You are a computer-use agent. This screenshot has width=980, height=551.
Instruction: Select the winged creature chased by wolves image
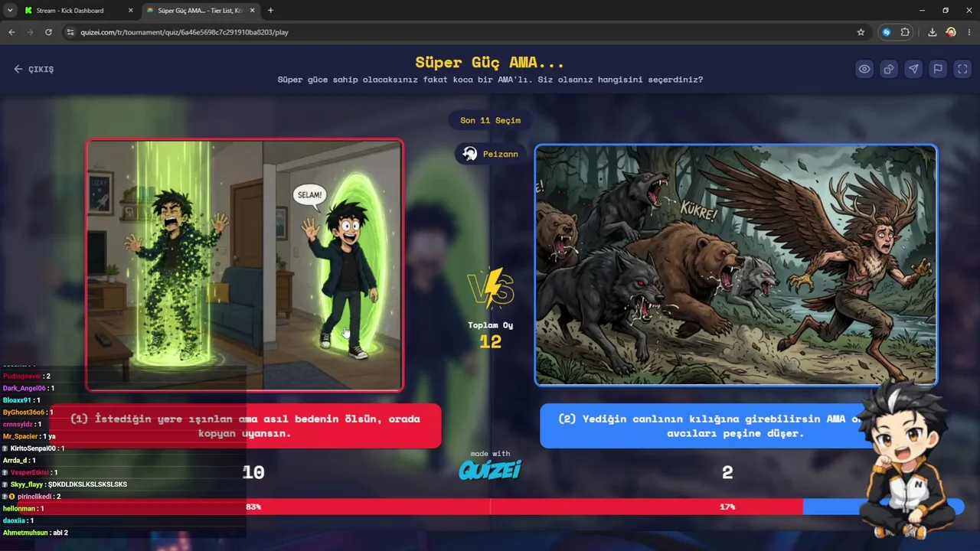(x=736, y=265)
